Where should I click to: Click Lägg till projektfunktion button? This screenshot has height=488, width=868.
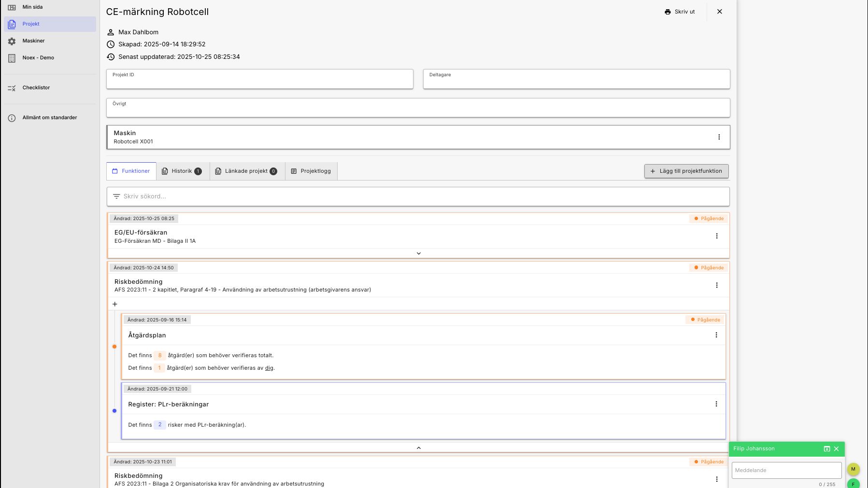coord(686,171)
